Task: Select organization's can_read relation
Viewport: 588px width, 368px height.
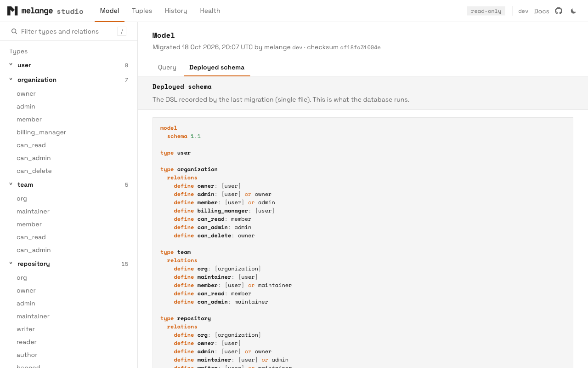Action: 31,145
